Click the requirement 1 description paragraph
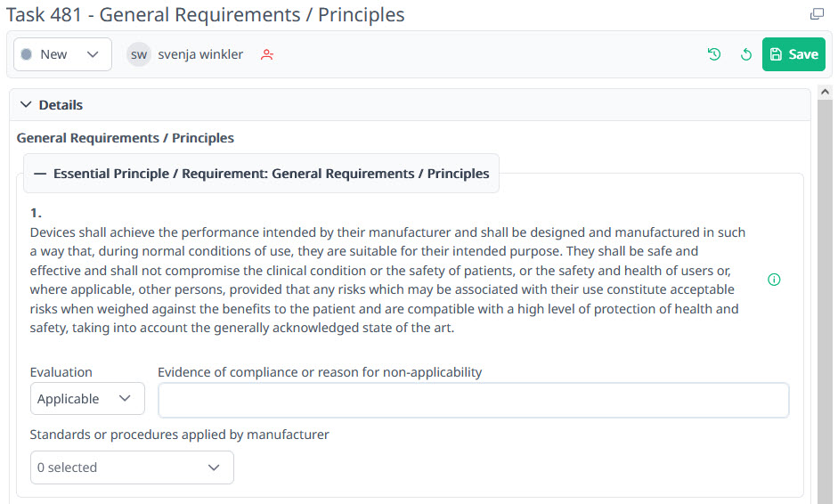This screenshot has height=504, width=838. [387, 280]
